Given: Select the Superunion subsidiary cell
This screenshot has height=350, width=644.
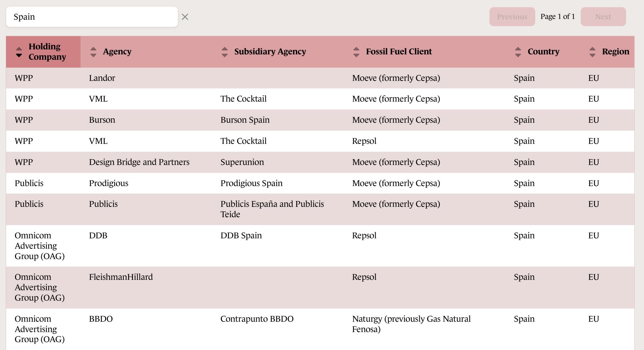Looking at the screenshot, I should (x=242, y=162).
